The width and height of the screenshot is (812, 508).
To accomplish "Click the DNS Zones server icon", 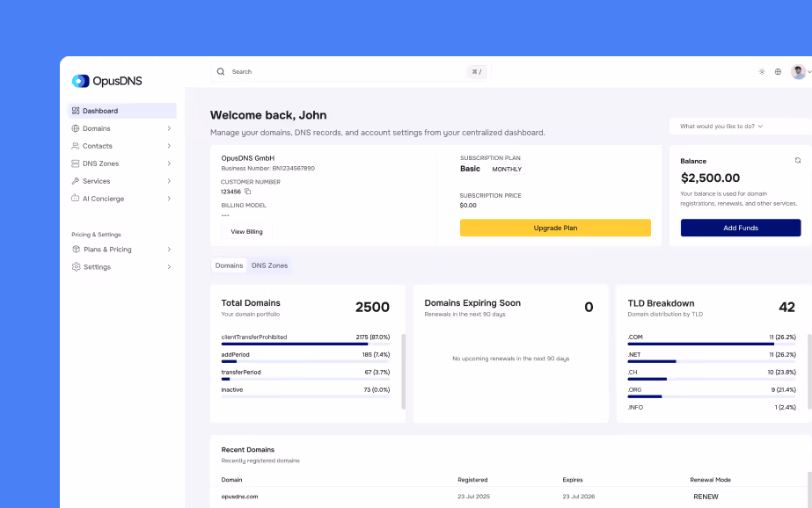I will [76, 163].
